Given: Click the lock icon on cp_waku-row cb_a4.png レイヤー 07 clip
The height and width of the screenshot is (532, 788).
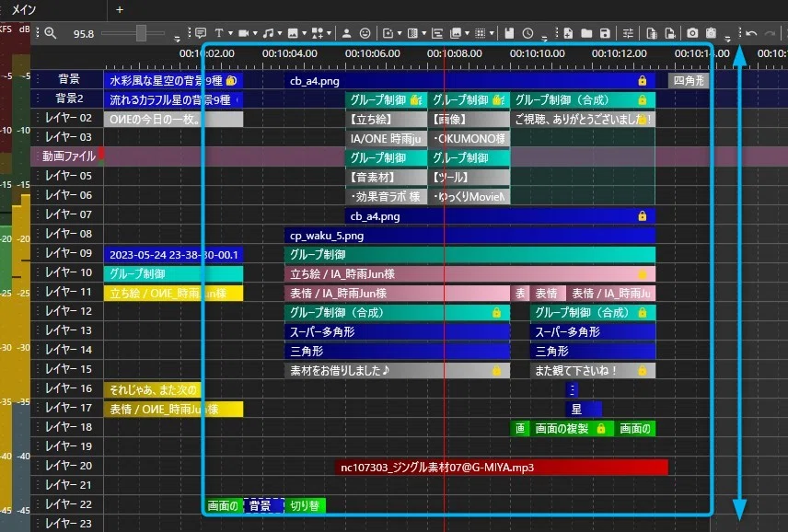Looking at the screenshot, I should (643, 216).
